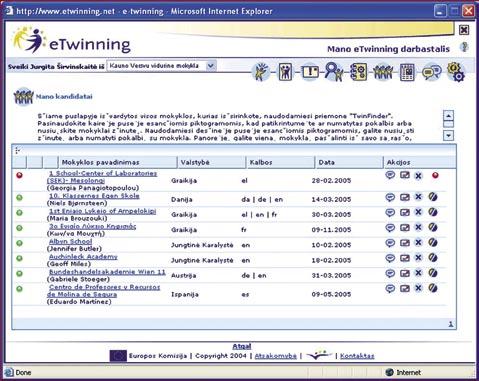479x381 pixels.
Task: Click the footer eTwinning stars logo
Action: point(319,355)
